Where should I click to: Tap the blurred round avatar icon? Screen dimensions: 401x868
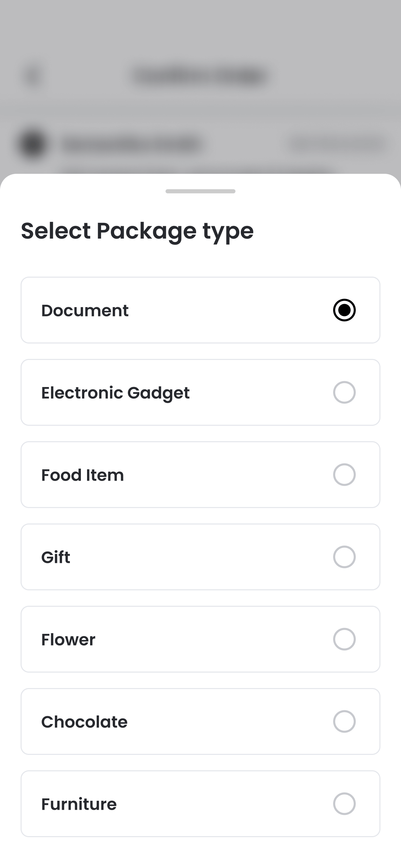tap(33, 144)
